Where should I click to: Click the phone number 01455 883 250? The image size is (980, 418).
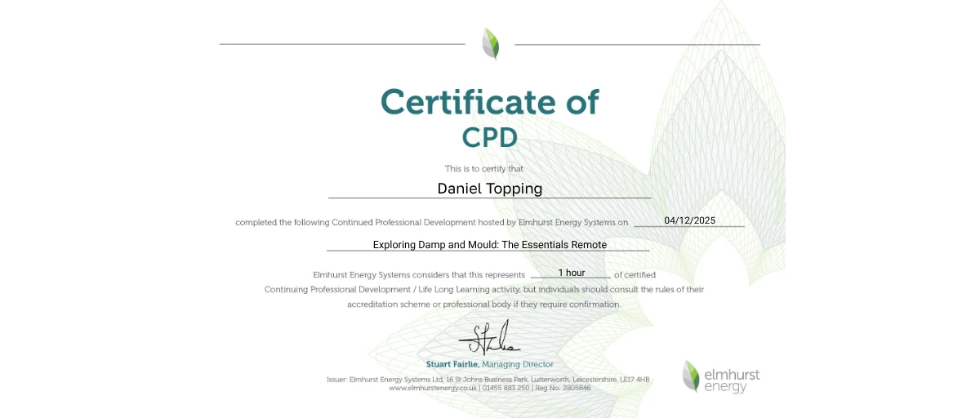506,389
